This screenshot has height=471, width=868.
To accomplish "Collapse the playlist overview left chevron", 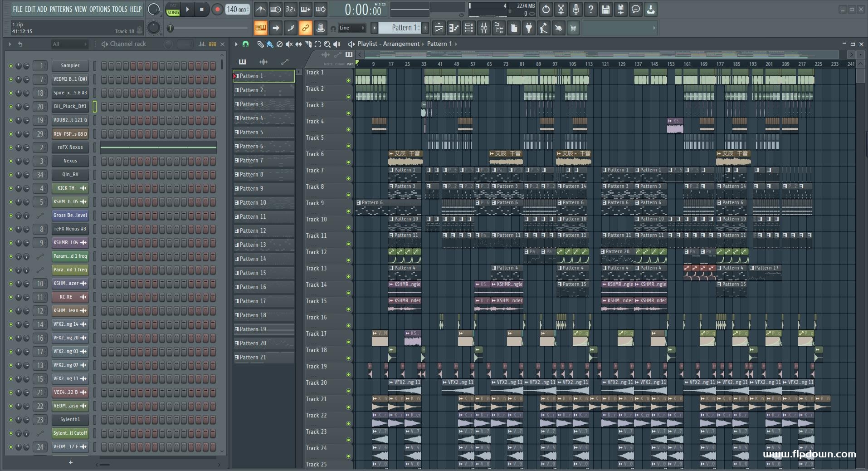I will point(360,54).
